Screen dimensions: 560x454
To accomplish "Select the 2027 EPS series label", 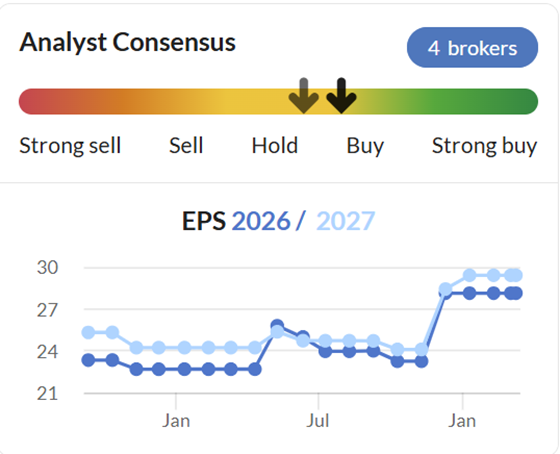I will coord(345,221).
